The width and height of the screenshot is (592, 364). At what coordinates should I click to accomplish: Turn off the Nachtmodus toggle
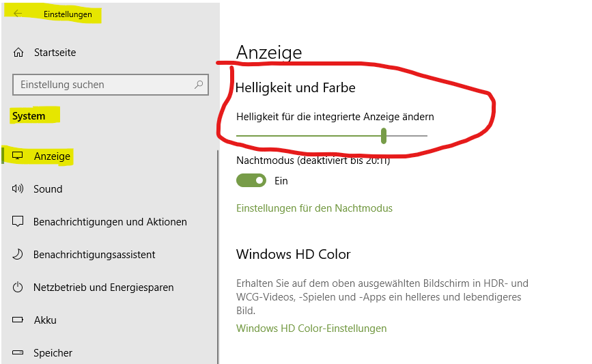pos(251,180)
